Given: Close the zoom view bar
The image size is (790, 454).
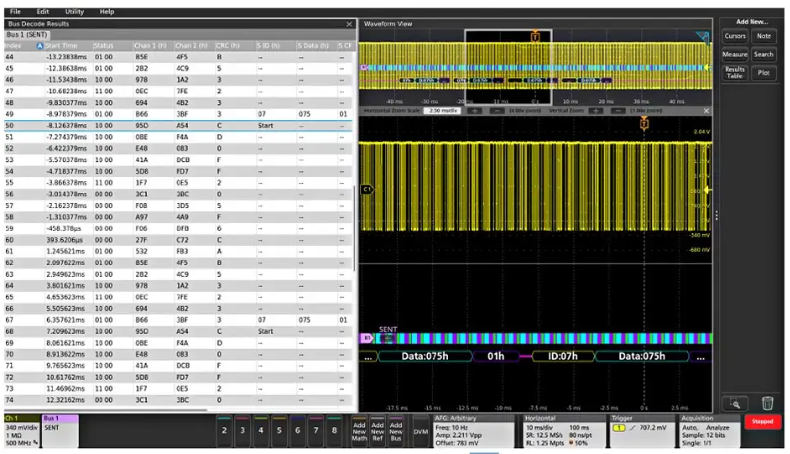Looking at the screenshot, I should [x=706, y=110].
